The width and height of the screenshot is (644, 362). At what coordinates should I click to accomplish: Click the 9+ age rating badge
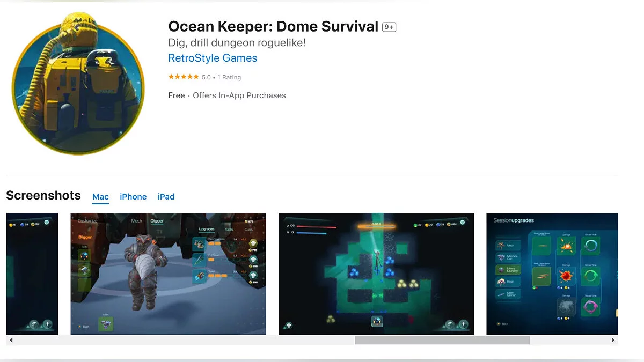[389, 27]
